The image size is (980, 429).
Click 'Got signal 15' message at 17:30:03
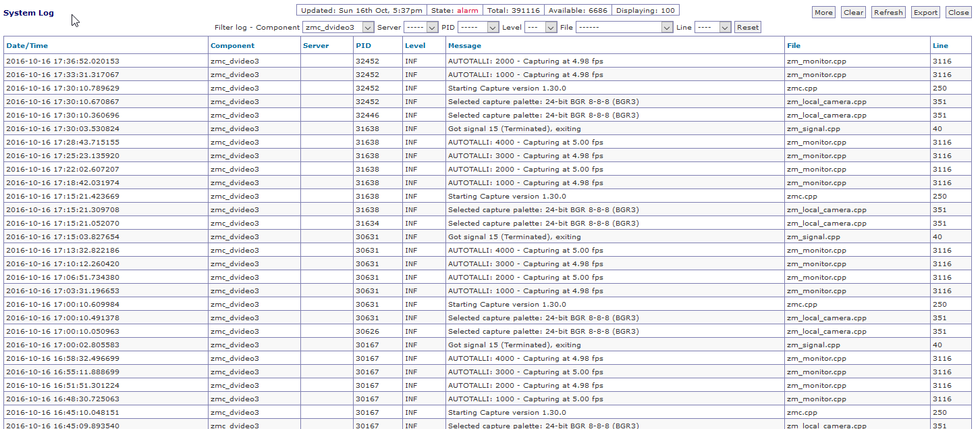[x=514, y=129]
